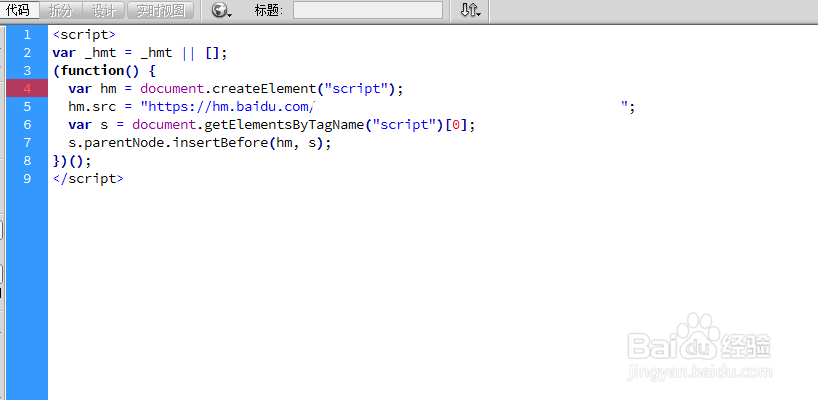Click the (function() { line
818x400 pixels.
point(104,70)
